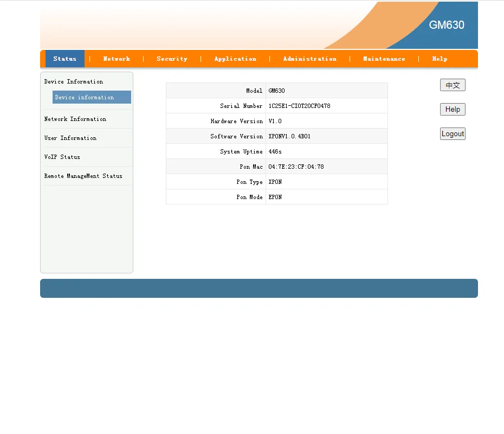Open the Security menu tab

click(x=172, y=59)
